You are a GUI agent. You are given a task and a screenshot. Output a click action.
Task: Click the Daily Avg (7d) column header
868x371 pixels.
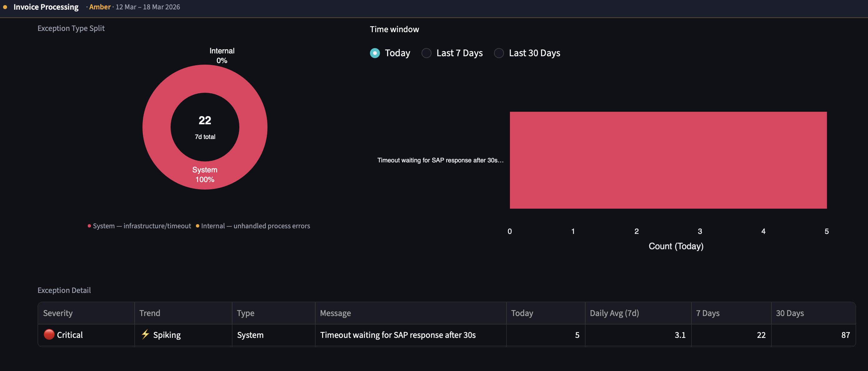(614, 313)
